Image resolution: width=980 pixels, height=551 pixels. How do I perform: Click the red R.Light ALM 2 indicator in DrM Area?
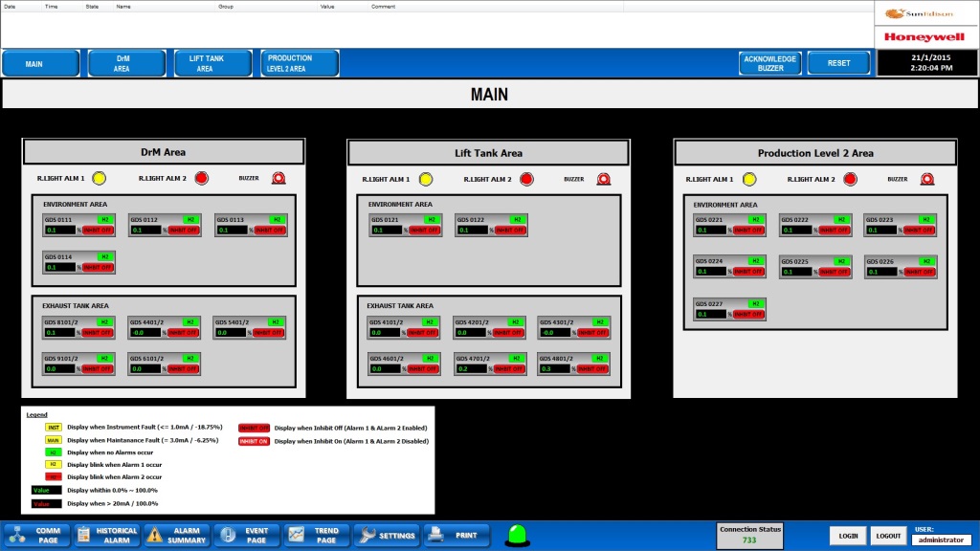[x=201, y=178]
